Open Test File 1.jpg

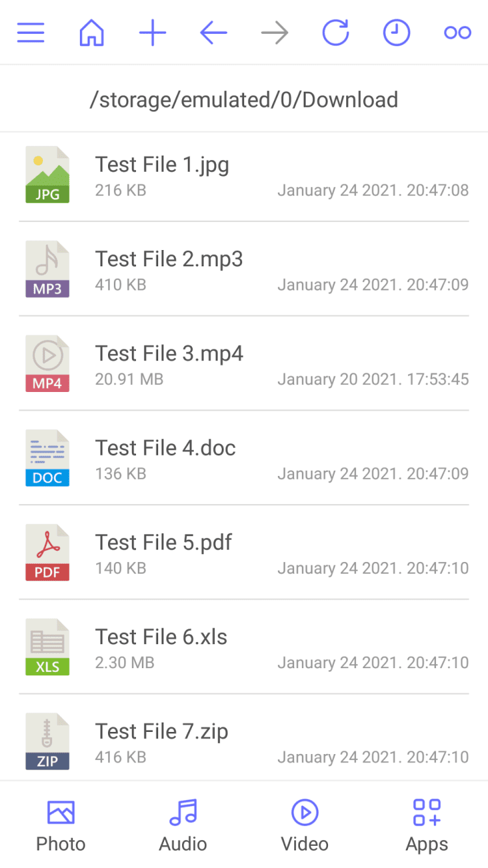pyautogui.click(x=162, y=165)
